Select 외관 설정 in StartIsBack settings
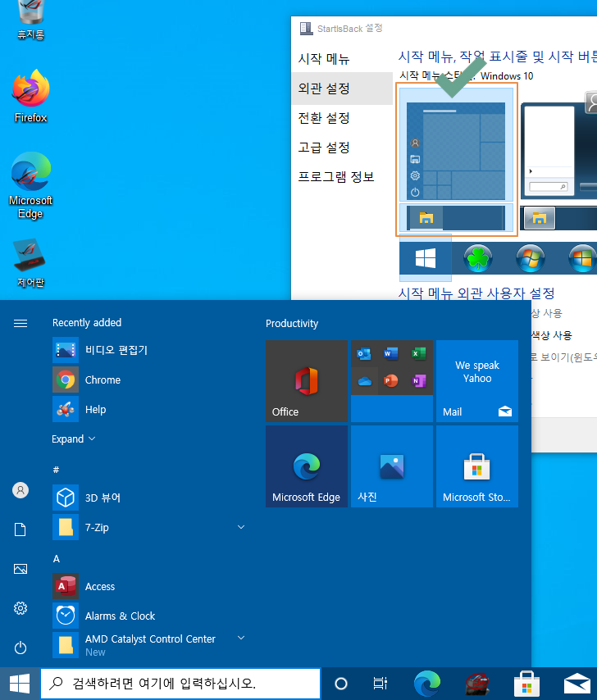Image resolution: width=597 pixels, height=700 pixels. (342, 88)
